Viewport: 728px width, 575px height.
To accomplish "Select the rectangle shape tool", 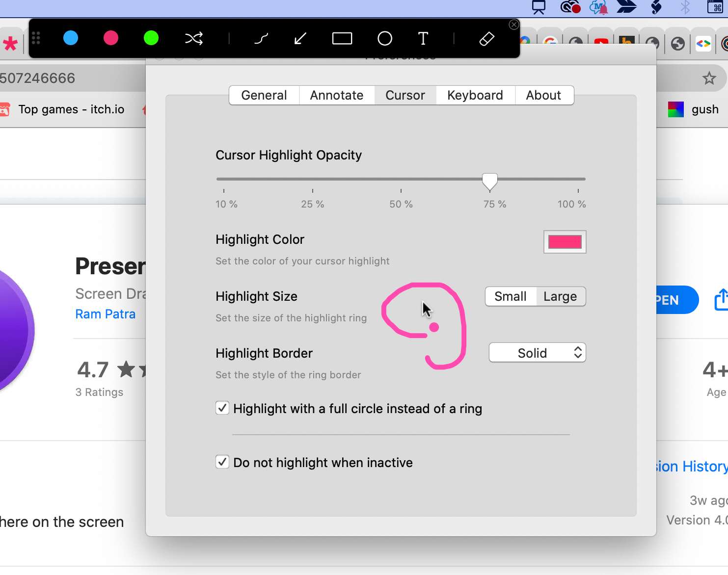I will (x=342, y=38).
